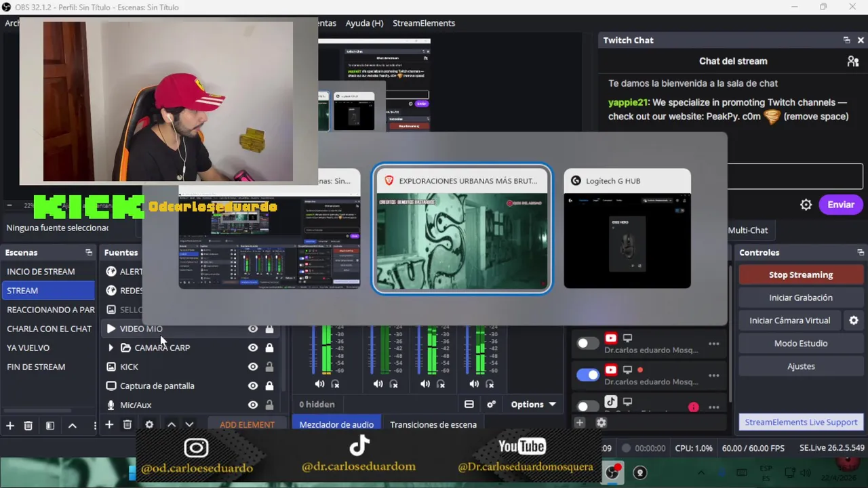The image size is (868, 488).
Task: Hide the KICK image source
Action: 253,367
